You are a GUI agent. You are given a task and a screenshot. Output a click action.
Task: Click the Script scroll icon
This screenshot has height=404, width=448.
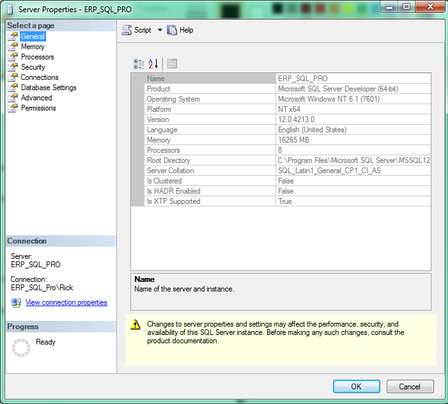coord(127,30)
